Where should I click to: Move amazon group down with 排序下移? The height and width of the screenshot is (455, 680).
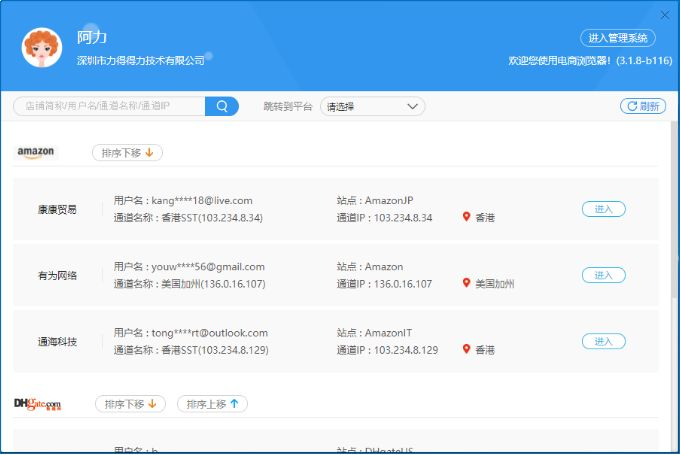127,153
